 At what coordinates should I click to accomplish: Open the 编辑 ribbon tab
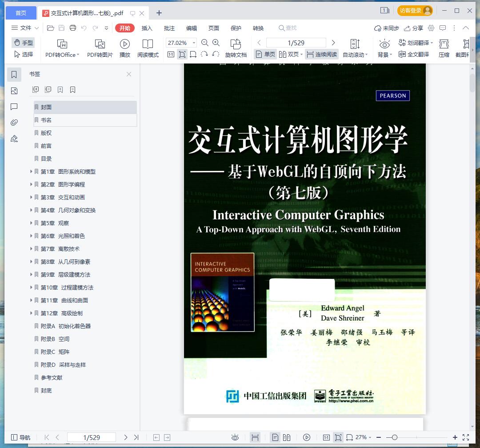192,28
